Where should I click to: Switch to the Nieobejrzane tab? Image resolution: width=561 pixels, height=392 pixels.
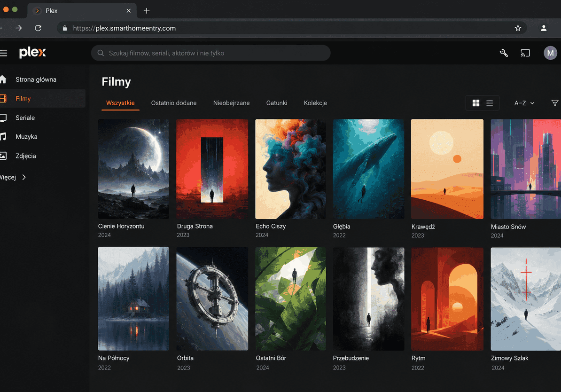tap(231, 103)
